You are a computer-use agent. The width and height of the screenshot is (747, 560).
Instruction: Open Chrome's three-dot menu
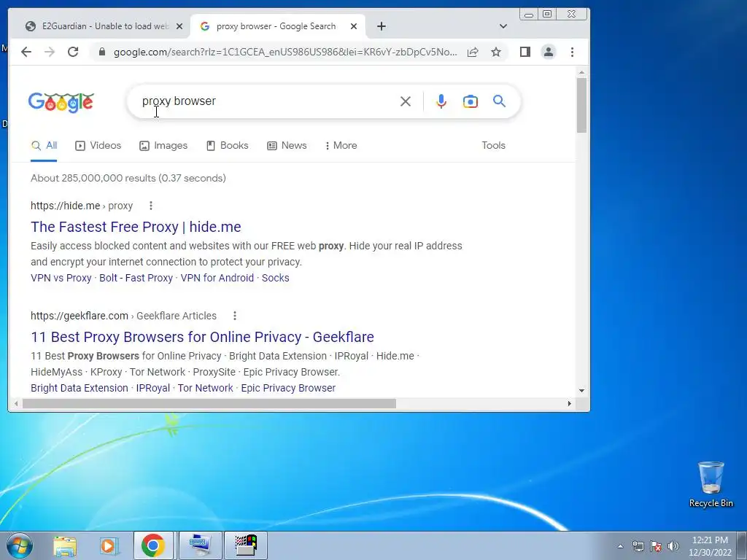tap(572, 52)
